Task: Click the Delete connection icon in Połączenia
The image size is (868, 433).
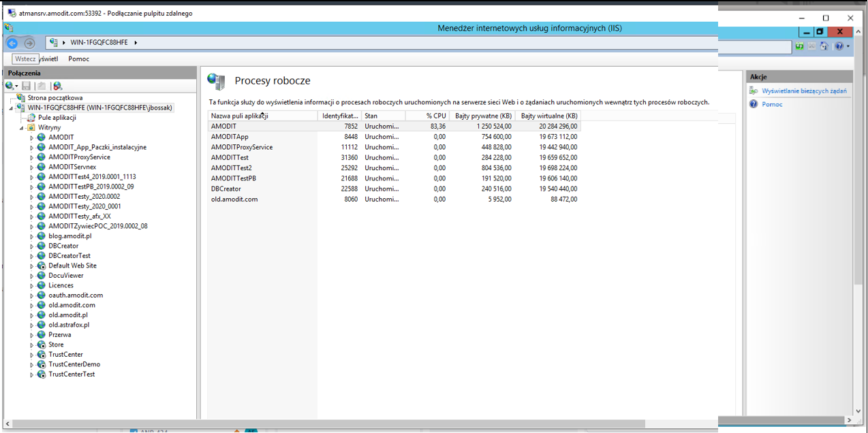Action: pos(57,86)
